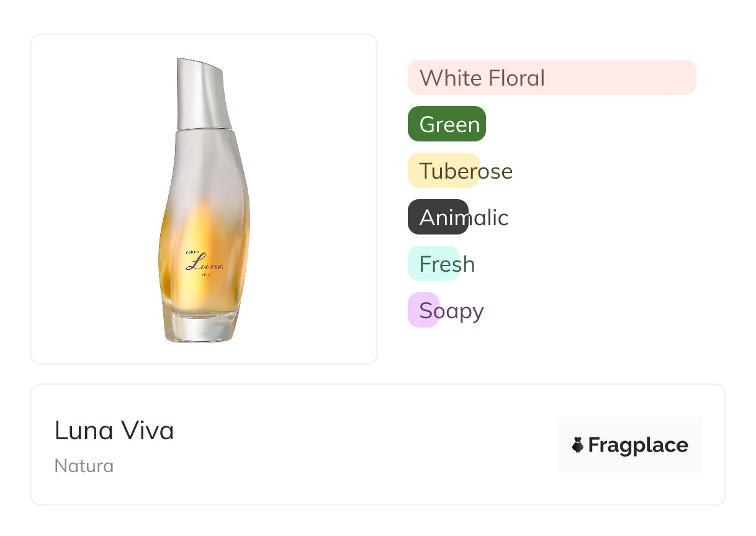
Task: Click the yellow Tuberose accord bar
Action: coord(443,171)
